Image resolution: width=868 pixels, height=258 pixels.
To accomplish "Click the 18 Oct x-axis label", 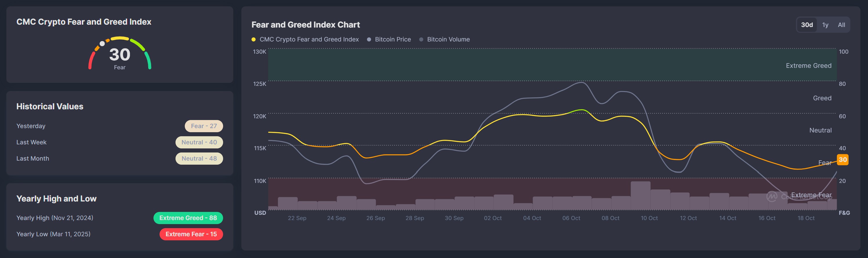I will [x=806, y=218].
